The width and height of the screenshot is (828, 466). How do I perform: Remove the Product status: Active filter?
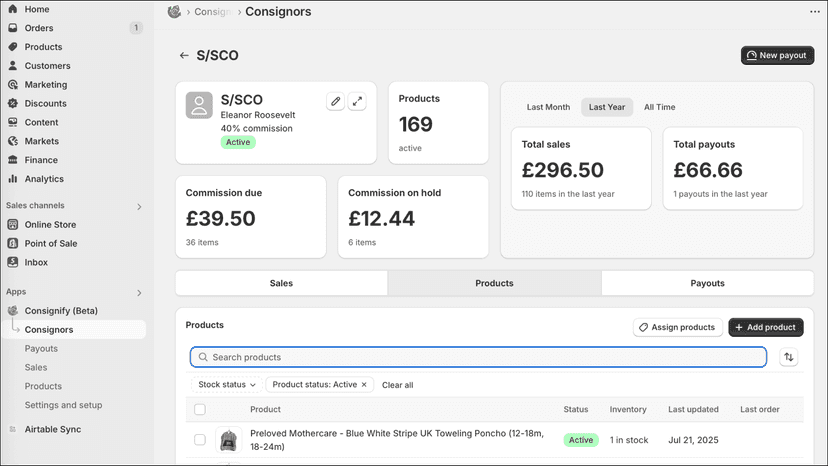click(364, 385)
